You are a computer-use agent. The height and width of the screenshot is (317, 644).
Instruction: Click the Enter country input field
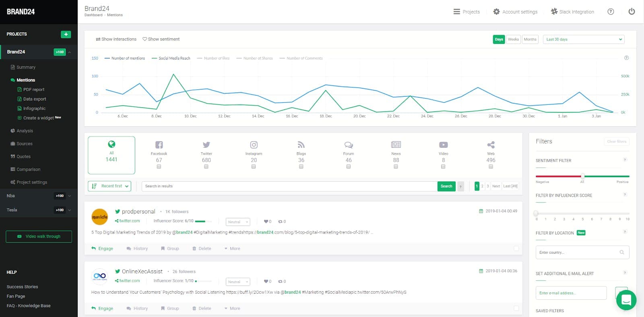pyautogui.click(x=582, y=253)
